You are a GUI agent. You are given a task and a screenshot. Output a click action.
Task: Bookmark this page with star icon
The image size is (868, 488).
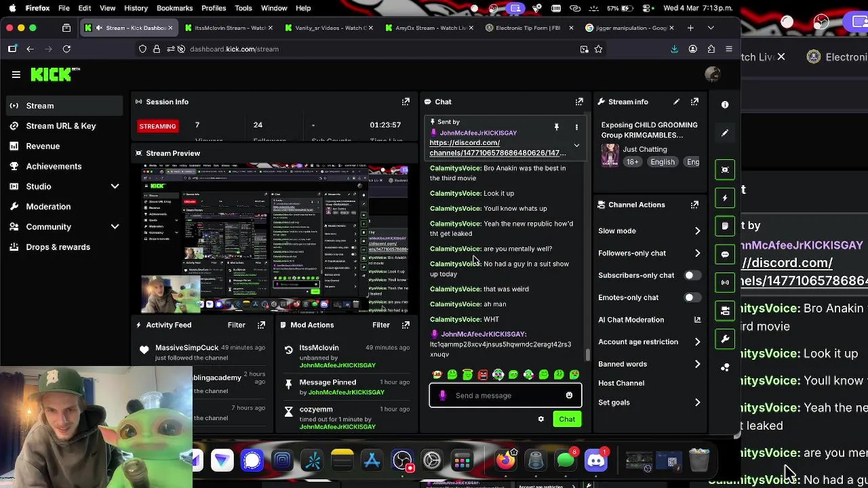pyautogui.click(x=598, y=49)
